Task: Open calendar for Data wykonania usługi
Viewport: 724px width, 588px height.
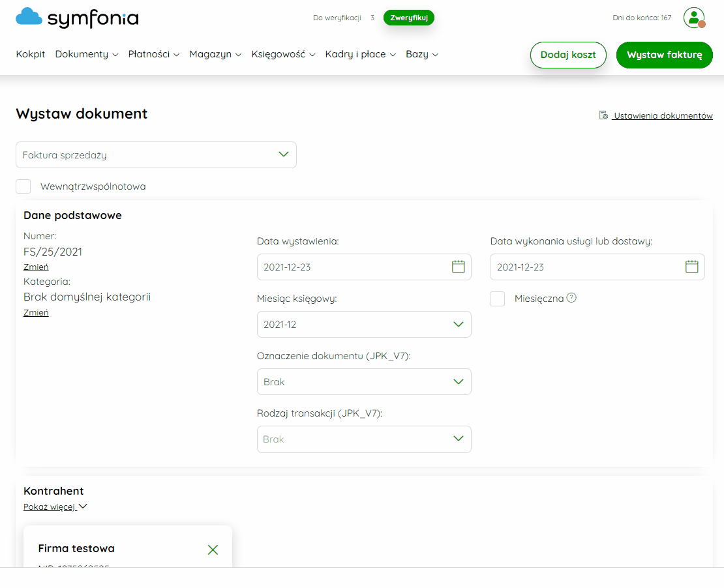Action: click(x=691, y=267)
